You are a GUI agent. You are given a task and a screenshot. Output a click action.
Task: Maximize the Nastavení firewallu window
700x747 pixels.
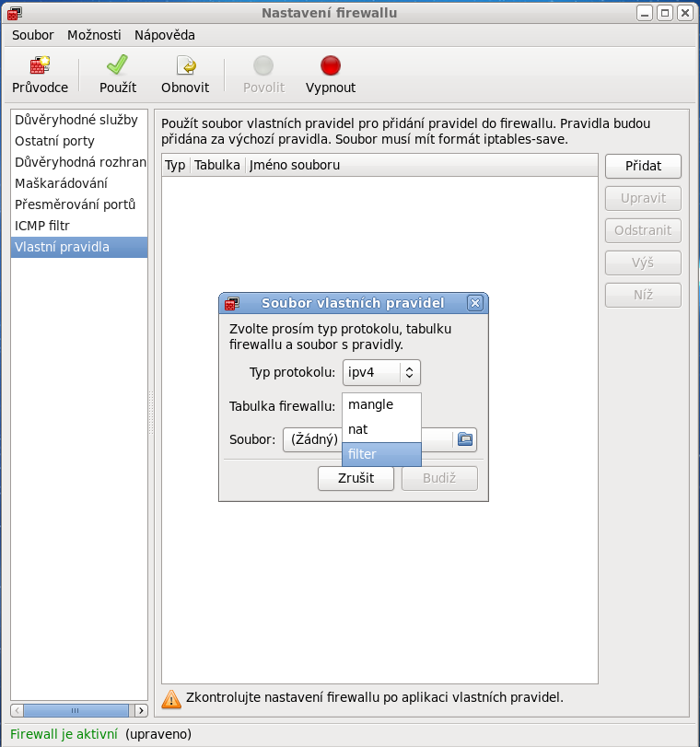pyautogui.click(x=665, y=13)
